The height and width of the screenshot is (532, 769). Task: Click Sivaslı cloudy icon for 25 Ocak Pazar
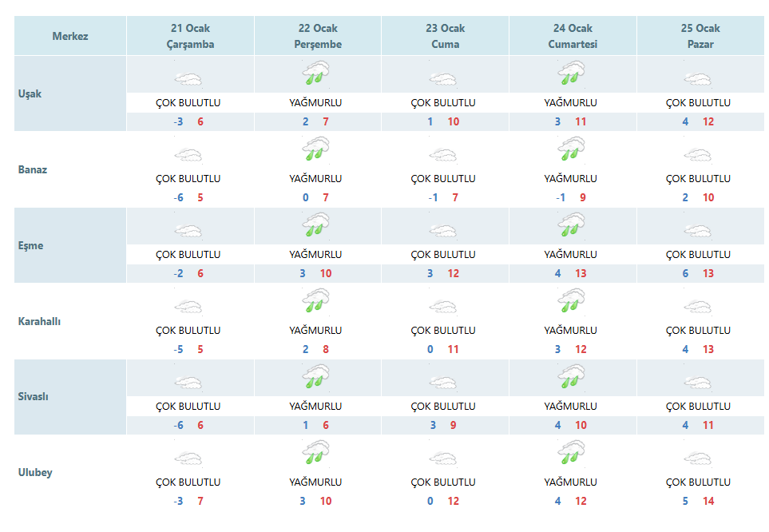[699, 382]
